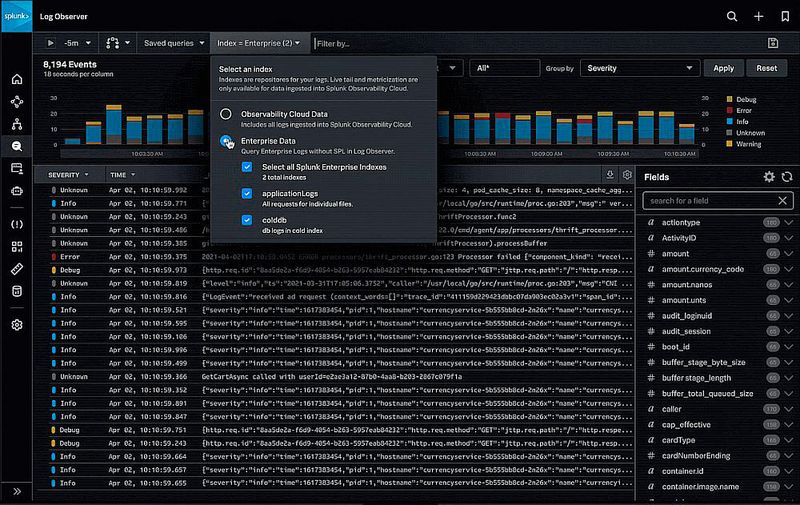Toggle the Unknown legend swatch

[730, 133]
